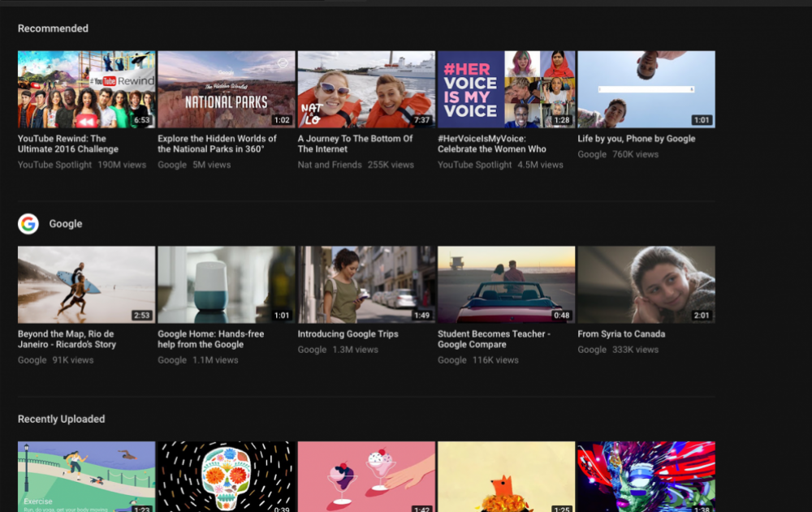Open the Google channel name link
812x512 pixels.
pyautogui.click(x=65, y=224)
